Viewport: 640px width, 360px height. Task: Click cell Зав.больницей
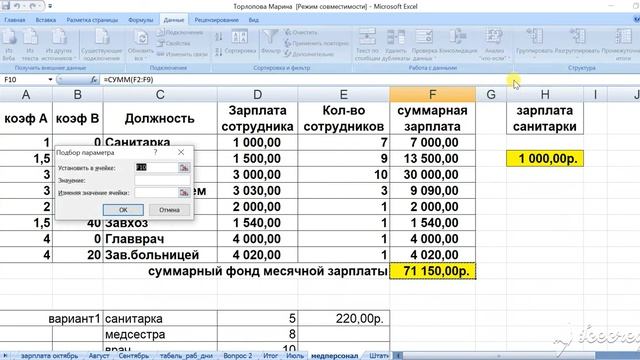pyautogui.click(x=160, y=255)
